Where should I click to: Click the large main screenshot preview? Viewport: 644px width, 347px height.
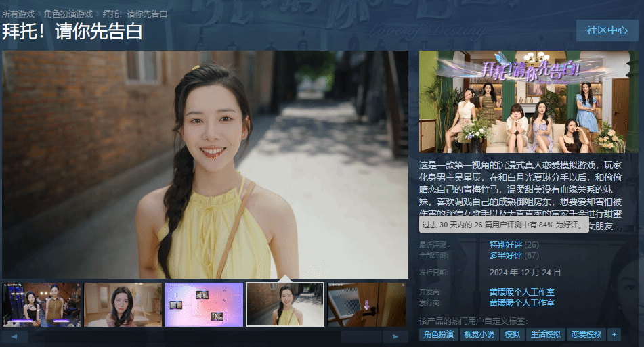tap(205, 164)
